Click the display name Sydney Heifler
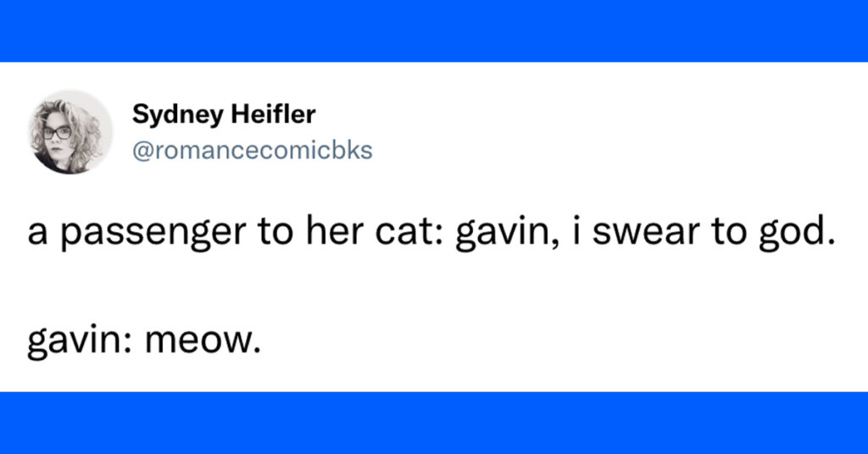868x454 pixels. click(224, 114)
